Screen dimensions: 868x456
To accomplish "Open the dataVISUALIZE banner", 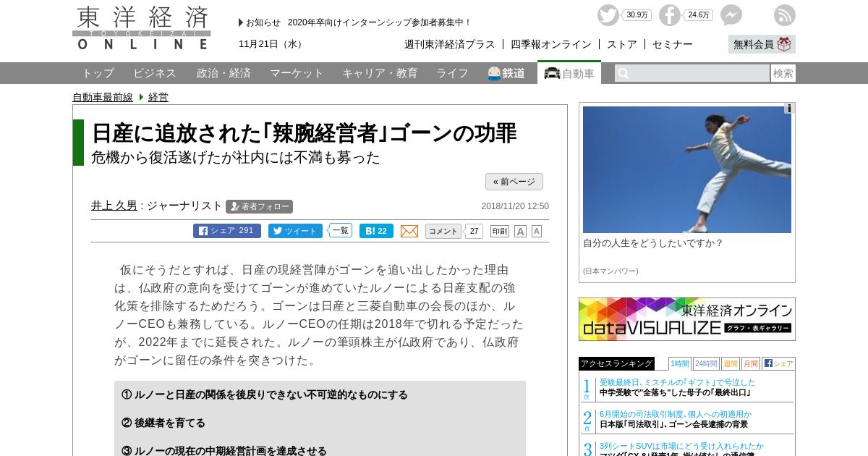I will coord(687,319).
